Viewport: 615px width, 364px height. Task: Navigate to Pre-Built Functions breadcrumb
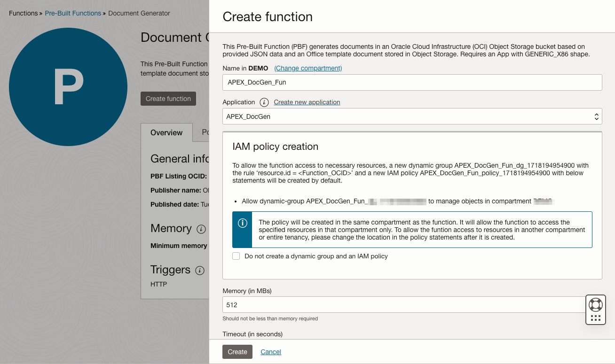tap(73, 13)
